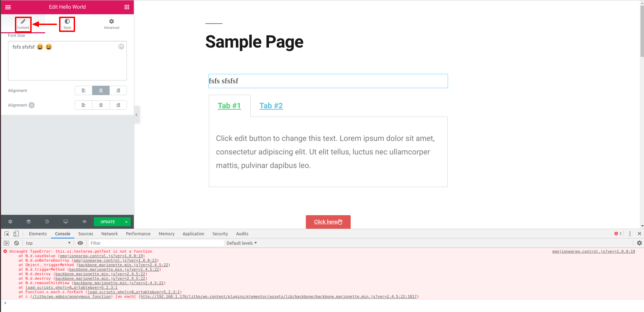Activate the DevTools inspect element icon
Viewport: 644px width, 312px height.
click(7, 234)
